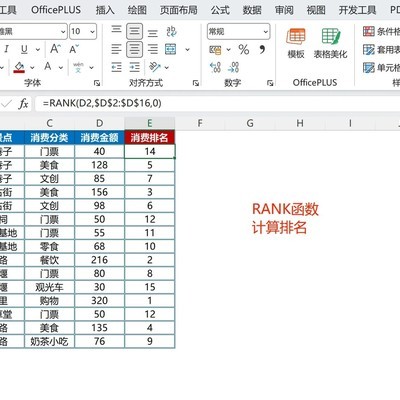Click the 表格美化 table beautify button

point(330,43)
